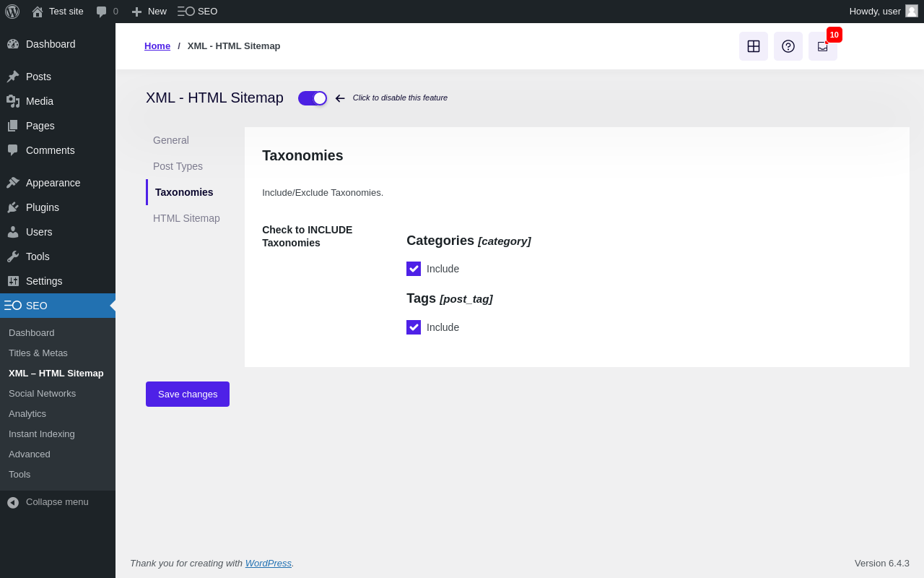Click XML - HTML Sitemap breadcrumb text
The width and height of the screenshot is (924, 578).
pos(234,46)
